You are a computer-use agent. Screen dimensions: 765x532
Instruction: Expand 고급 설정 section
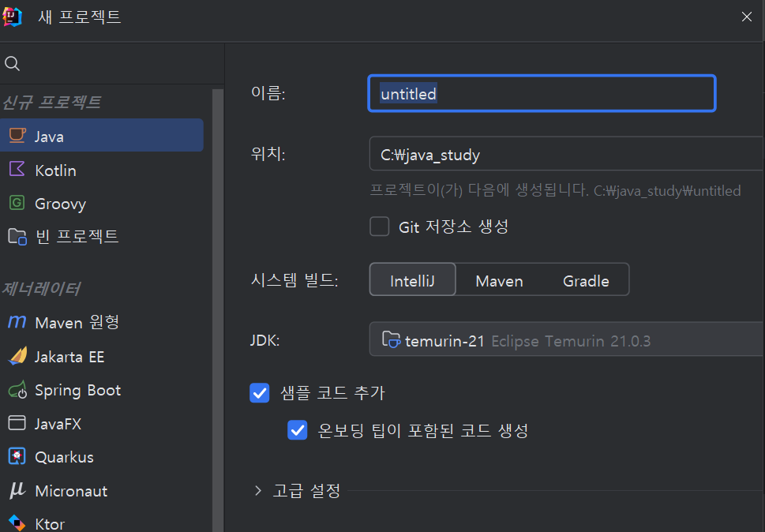258,490
